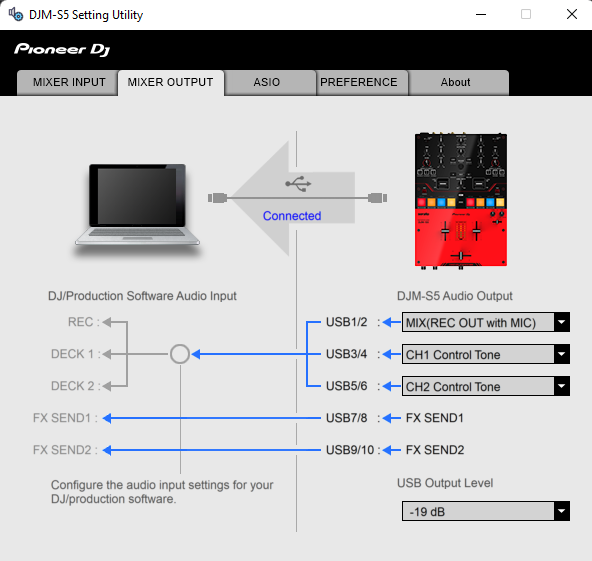This screenshot has width=592, height=561.
Task: Click the REC input label
Action: click(83, 322)
